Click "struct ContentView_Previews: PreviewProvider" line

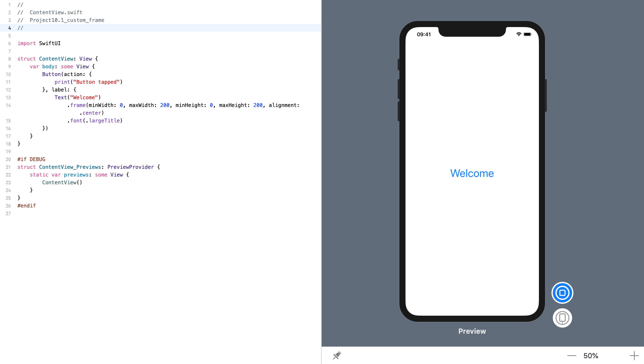pyautogui.click(x=89, y=167)
